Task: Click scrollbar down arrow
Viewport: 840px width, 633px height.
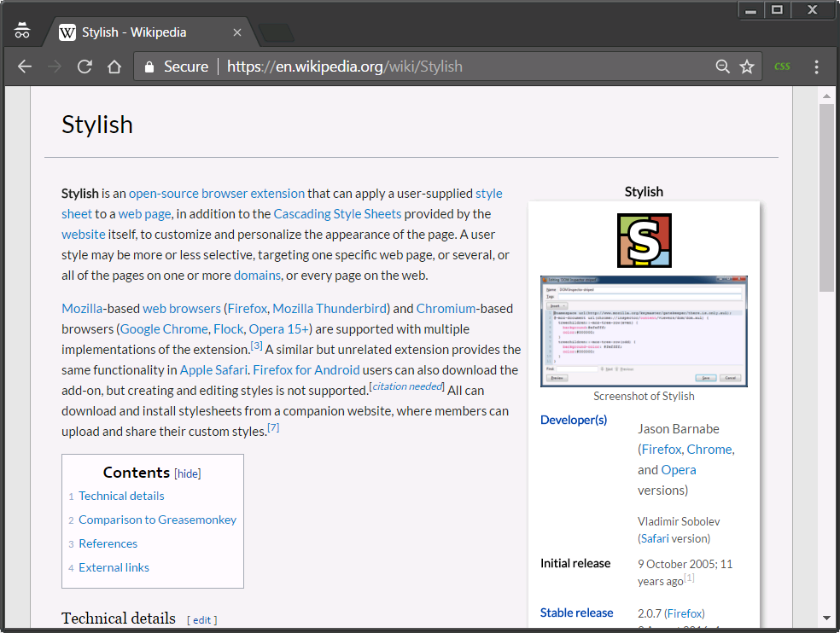Action: pos(826,618)
